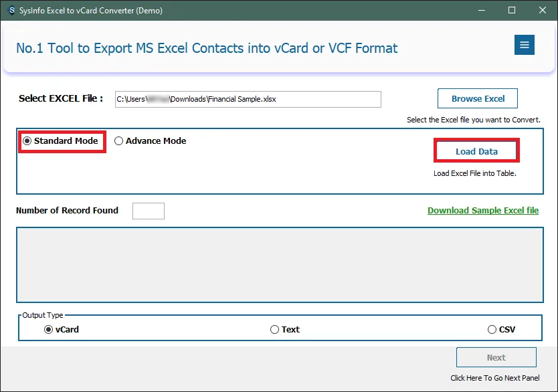
Task: Select vCard as output type
Action: (x=48, y=330)
